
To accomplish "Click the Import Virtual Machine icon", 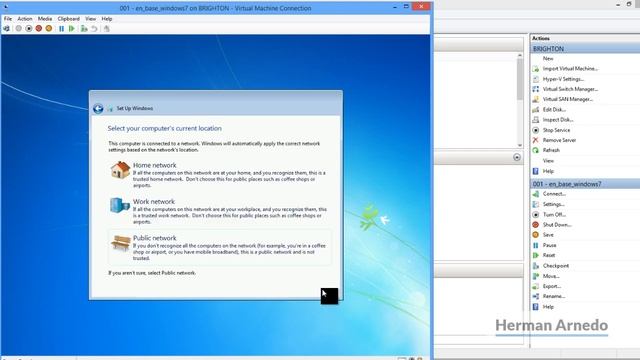I will (536, 69).
